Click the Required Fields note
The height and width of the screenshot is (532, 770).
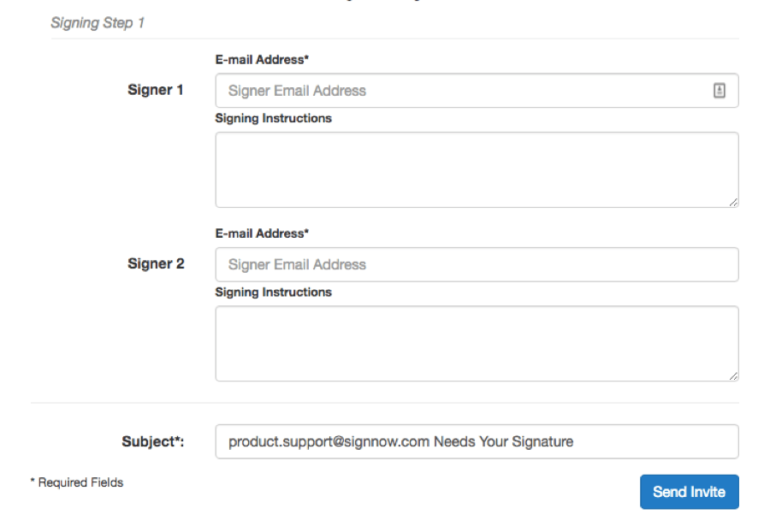77,483
